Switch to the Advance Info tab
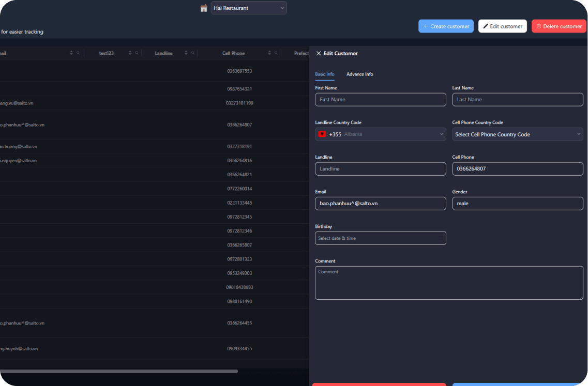This screenshot has height=386, width=588. pyautogui.click(x=359, y=74)
